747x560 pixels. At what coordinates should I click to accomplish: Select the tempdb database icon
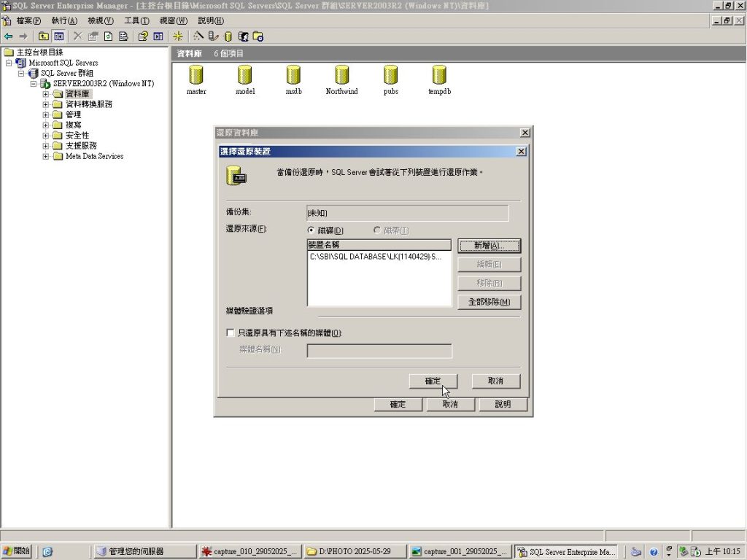click(439, 75)
